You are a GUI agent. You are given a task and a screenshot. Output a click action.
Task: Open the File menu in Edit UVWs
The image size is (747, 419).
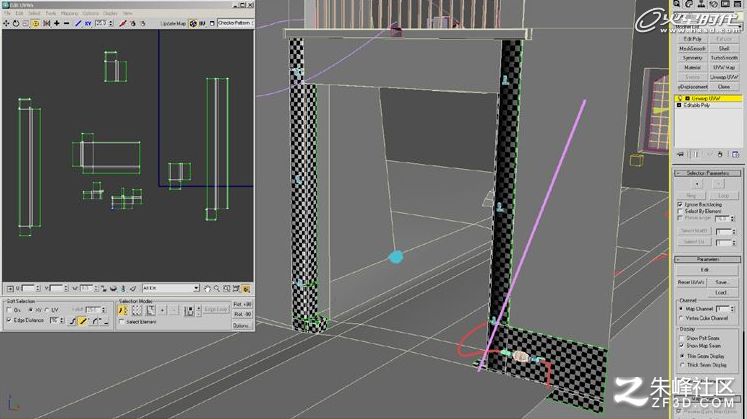pyautogui.click(x=7, y=13)
